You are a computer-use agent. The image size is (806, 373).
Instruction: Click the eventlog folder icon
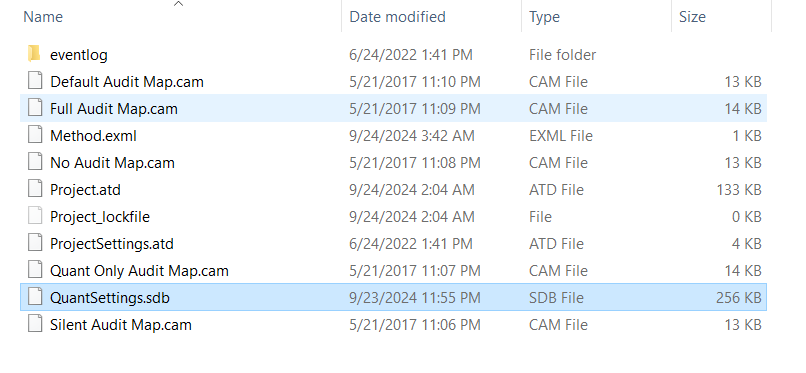(34, 54)
